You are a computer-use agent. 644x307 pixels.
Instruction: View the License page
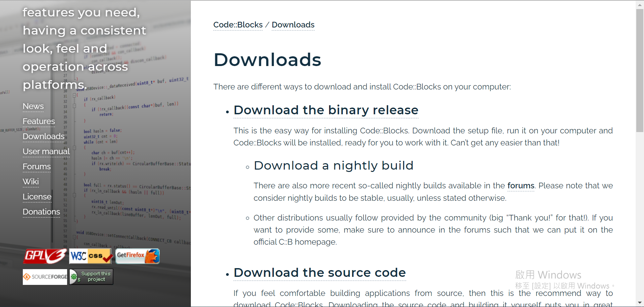click(37, 197)
